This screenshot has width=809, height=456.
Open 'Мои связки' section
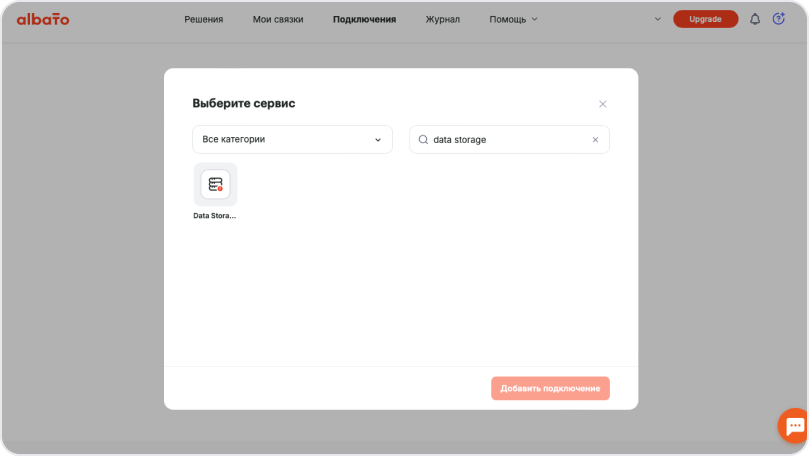pos(278,19)
